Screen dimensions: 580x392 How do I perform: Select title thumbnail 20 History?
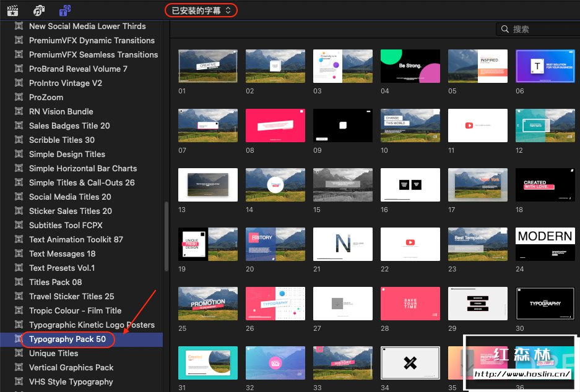[275, 244]
